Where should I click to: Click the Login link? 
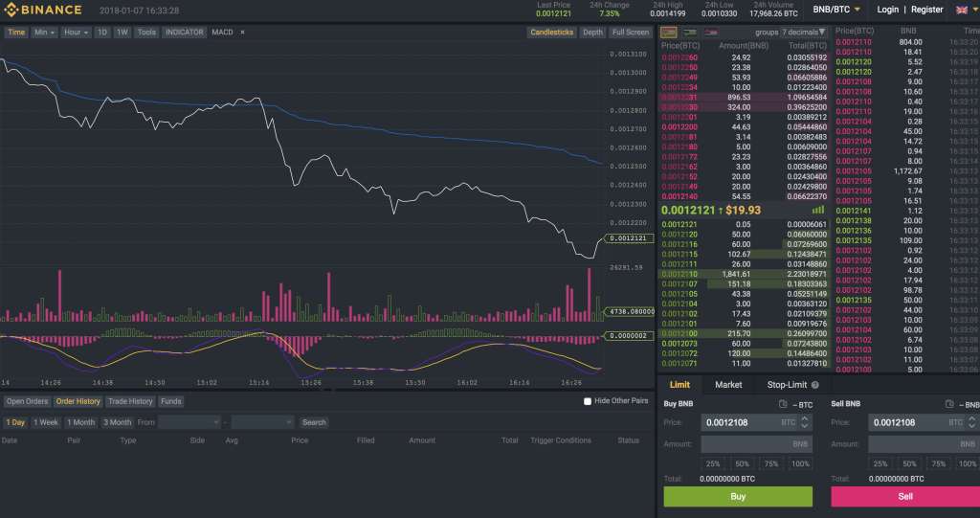pyautogui.click(x=887, y=10)
